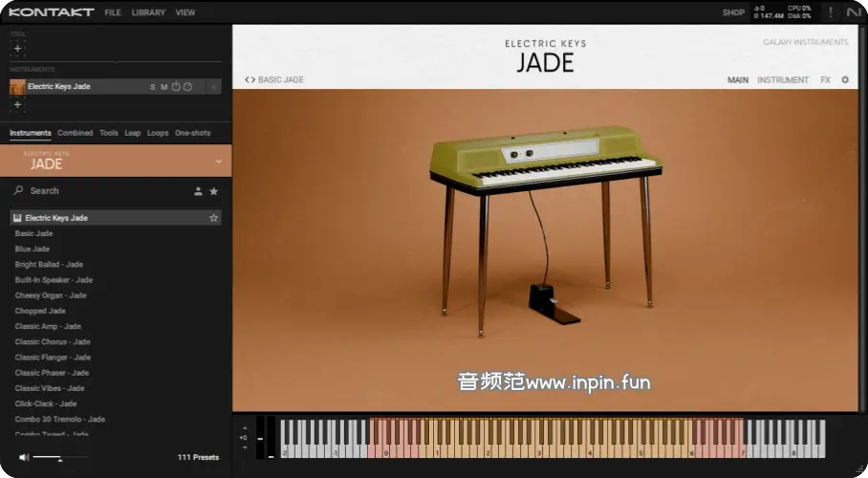This screenshot has width=868, height=478.
Task: Open the exclamation mark notifications icon
Action: click(x=831, y=12)
